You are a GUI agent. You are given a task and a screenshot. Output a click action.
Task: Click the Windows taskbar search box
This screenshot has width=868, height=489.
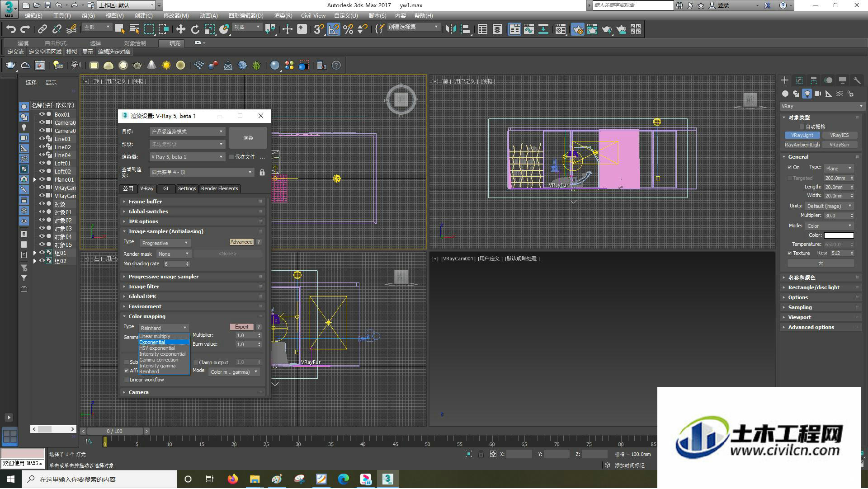coord(99,479)
